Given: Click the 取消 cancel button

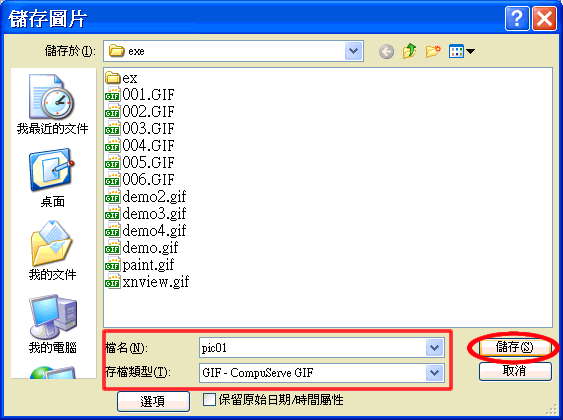Looking at the screenshot, I should coord(515,371).
